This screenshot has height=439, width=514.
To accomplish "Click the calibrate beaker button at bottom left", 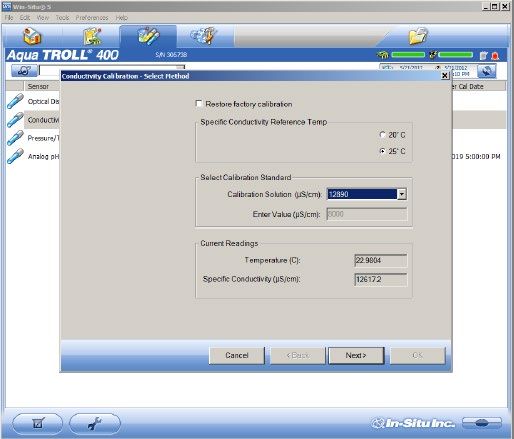I will (38, 423).
